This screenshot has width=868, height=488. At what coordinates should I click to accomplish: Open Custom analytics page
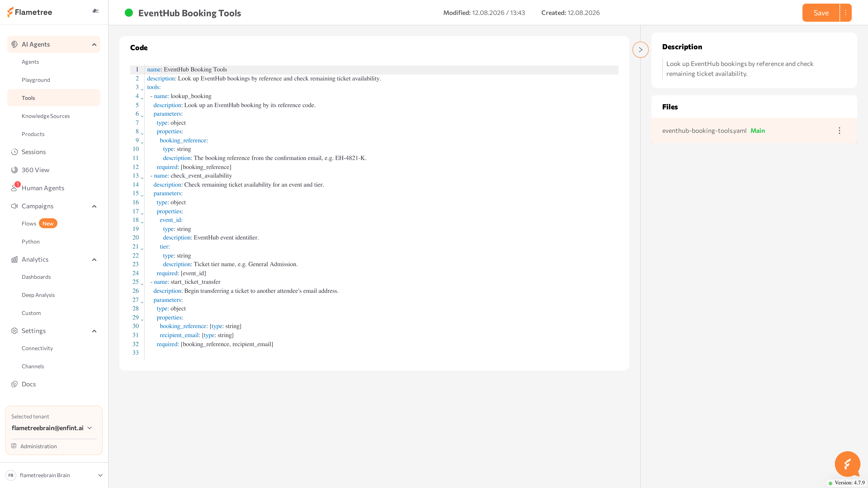pos(31,313)
